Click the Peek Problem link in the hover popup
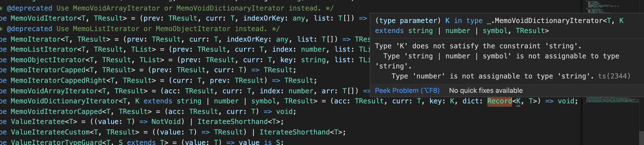644x145 pixels. [x=407, y=90]
